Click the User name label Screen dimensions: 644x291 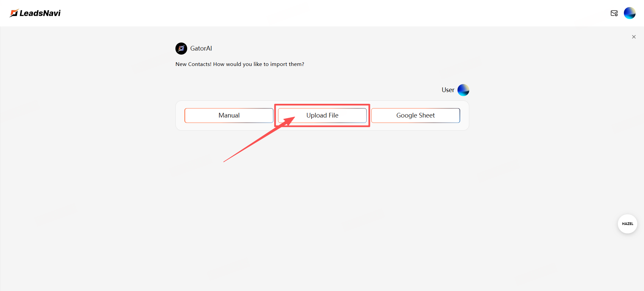[x=448, y=90]
